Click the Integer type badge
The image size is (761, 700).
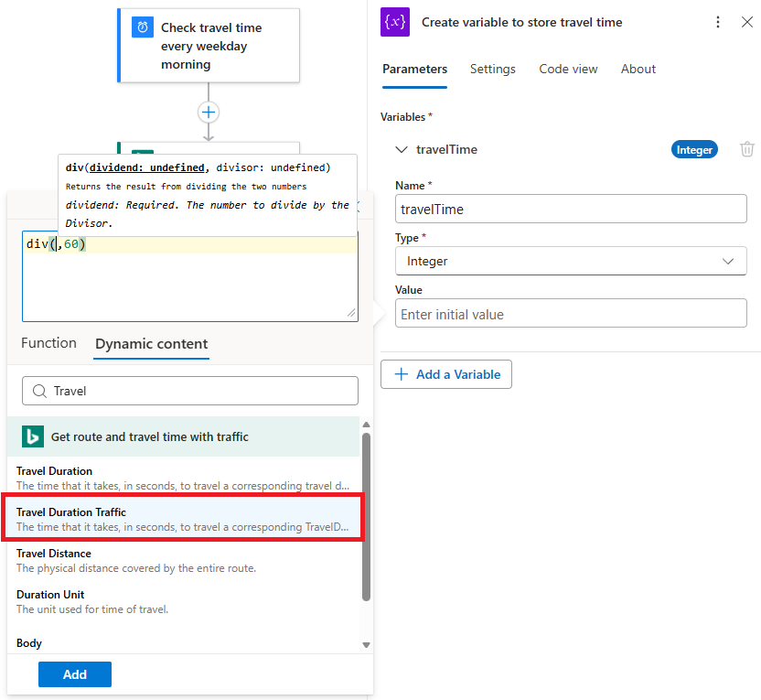pos(694,149)
